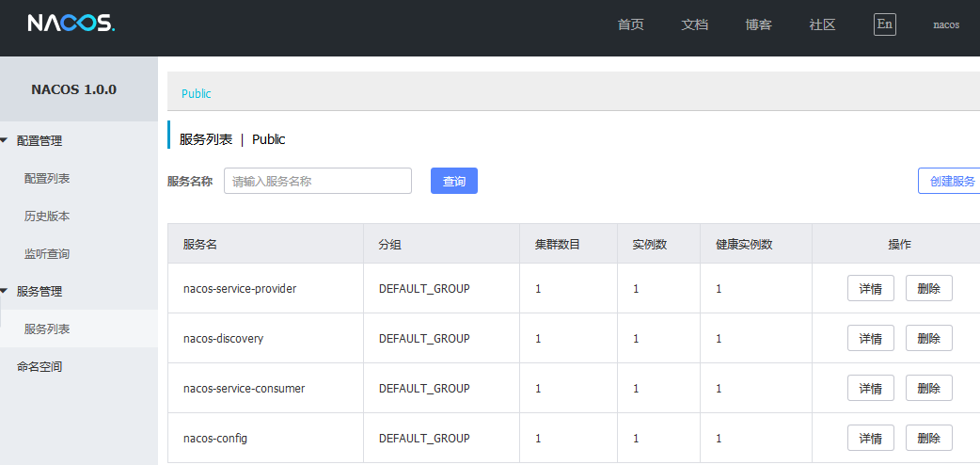The height and width of the screenshot is (465, 980).
Task: Open 配置管理 in the sidebar
Action: click(x=40, y=141)
